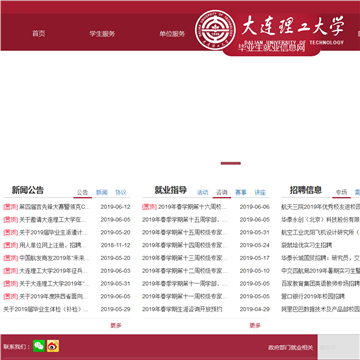Screen dimensions: 360x360
Task: Open item 2019年春季学期第十一周学部…
Action: [185, 284]
